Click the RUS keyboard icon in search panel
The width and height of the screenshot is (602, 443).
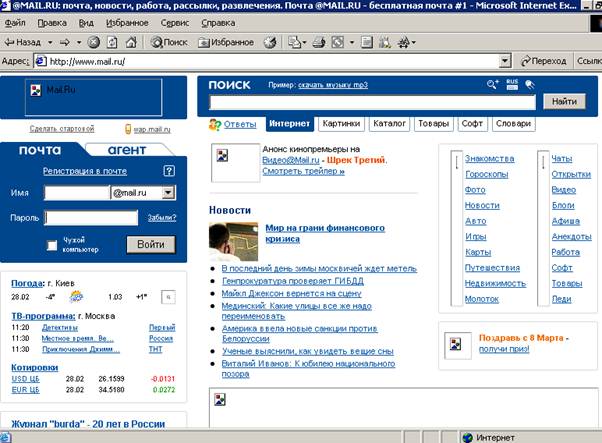(512, 84)
